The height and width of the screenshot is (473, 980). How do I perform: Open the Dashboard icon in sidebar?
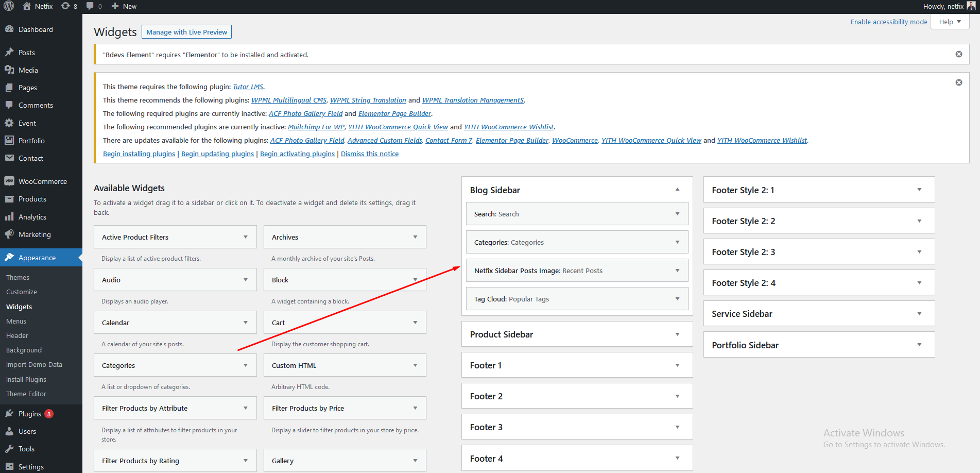[9, 29]
